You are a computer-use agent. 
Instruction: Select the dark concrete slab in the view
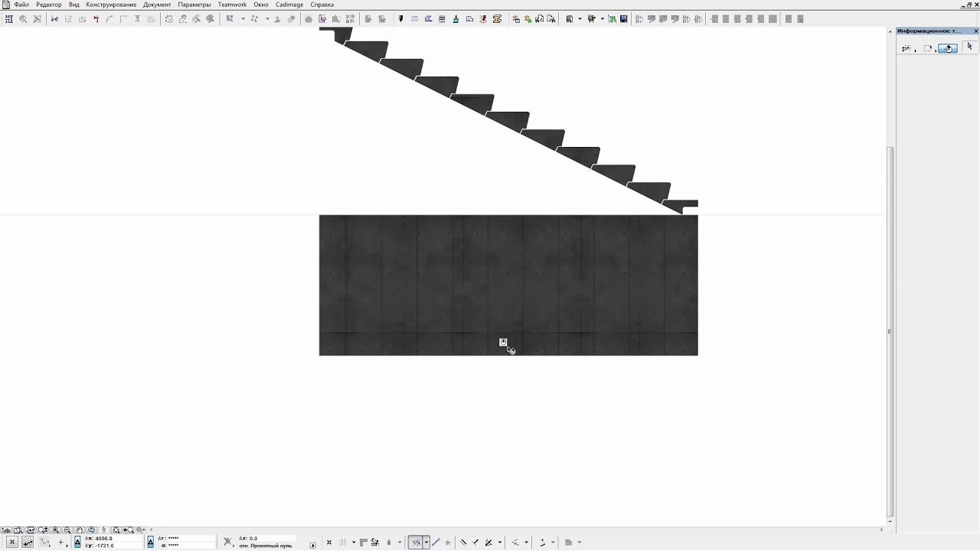508,285
